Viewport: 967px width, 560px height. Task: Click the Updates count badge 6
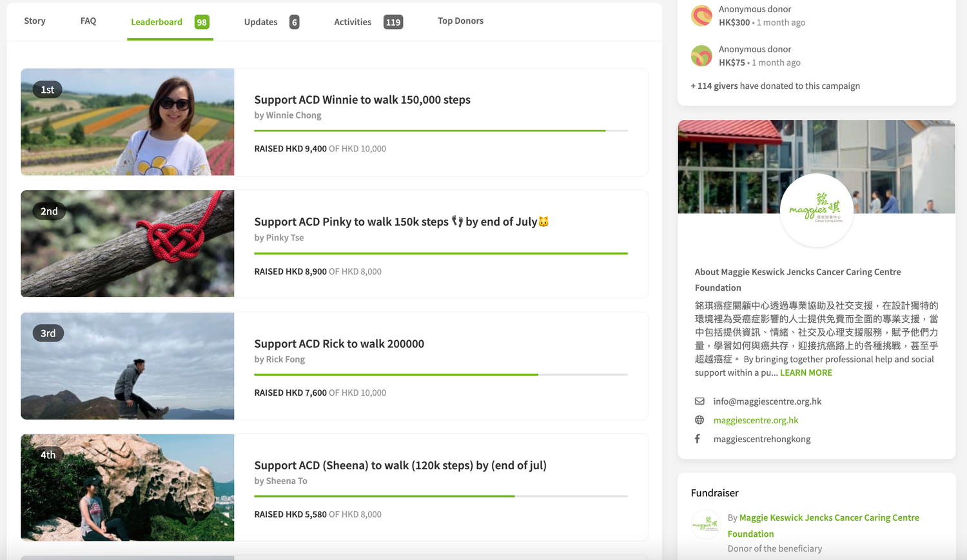tap(295, 22)
